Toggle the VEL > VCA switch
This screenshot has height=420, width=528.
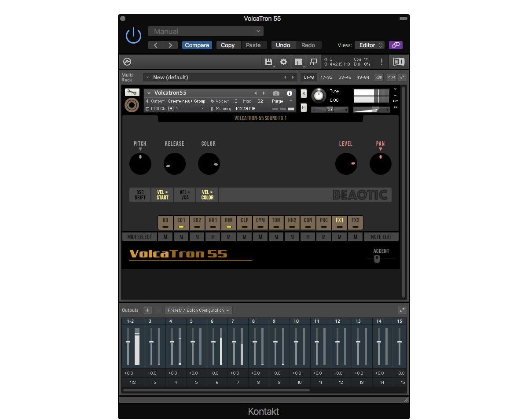185,195
